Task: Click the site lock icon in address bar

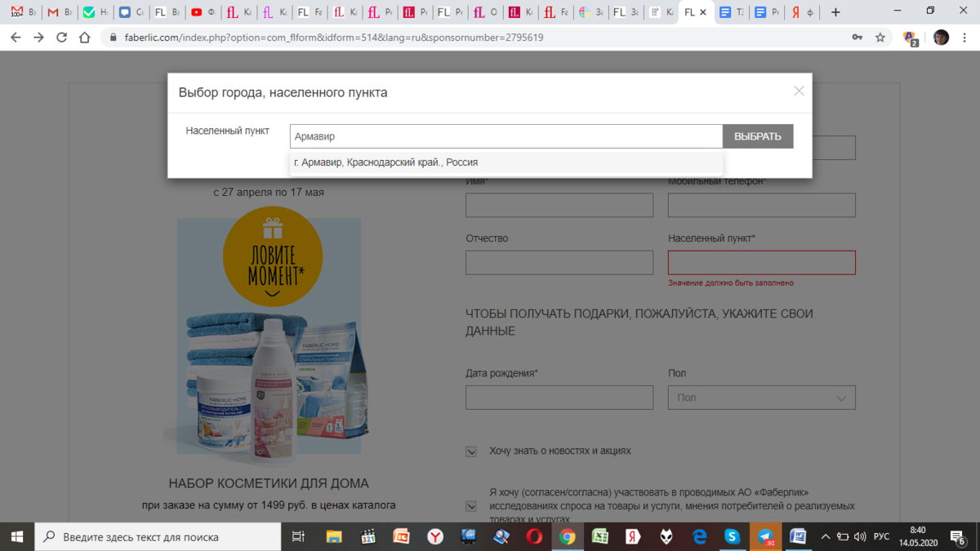Action: [114, 38]
